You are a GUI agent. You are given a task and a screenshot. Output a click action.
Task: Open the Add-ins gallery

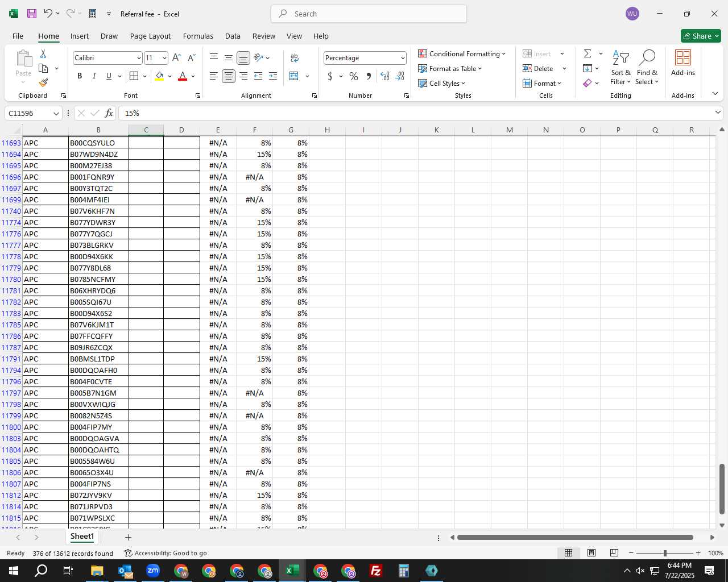pos(683,63)
